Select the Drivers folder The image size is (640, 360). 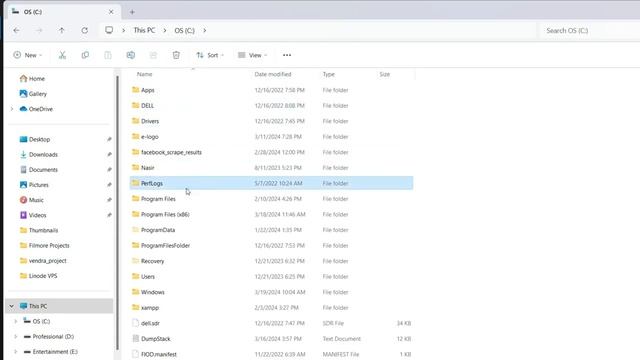(x=271, y=121)
